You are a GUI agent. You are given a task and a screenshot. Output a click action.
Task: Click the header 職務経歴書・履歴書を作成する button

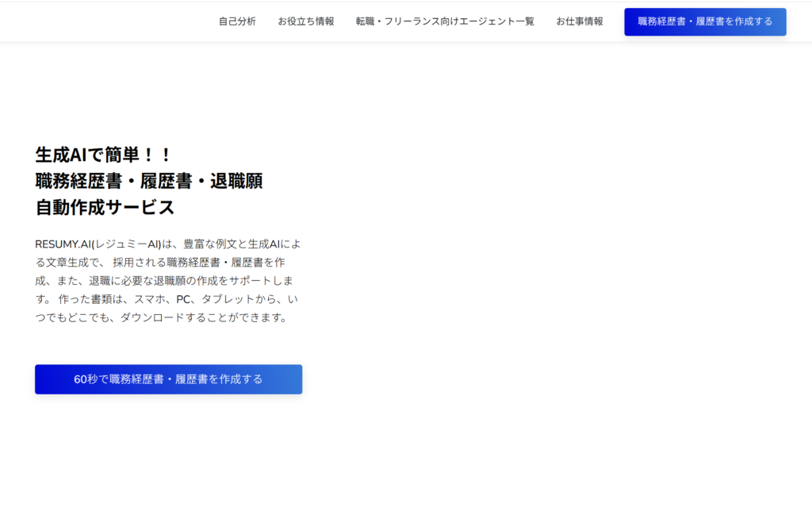(x=704, y=21)
